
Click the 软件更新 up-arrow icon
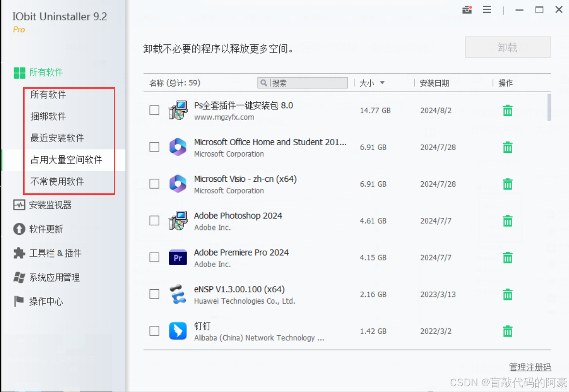19,229
